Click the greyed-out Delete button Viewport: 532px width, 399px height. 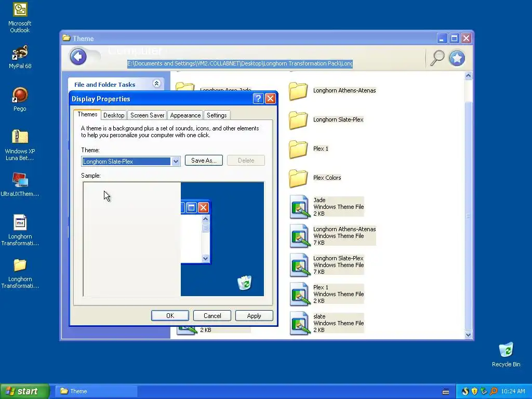click(246, 161)
